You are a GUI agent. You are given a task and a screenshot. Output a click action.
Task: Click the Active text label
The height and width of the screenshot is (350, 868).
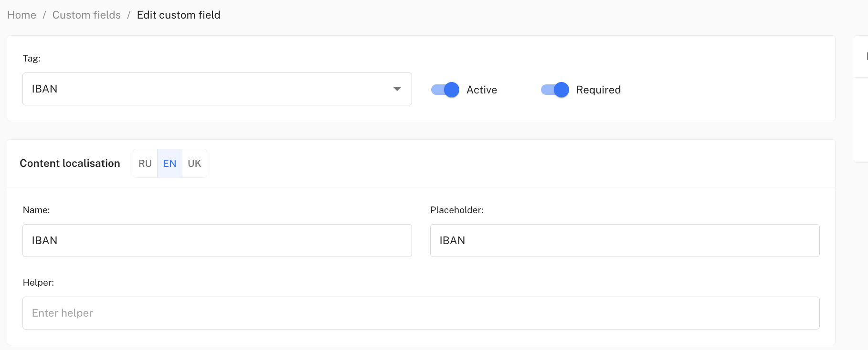(x=481, y=90)
